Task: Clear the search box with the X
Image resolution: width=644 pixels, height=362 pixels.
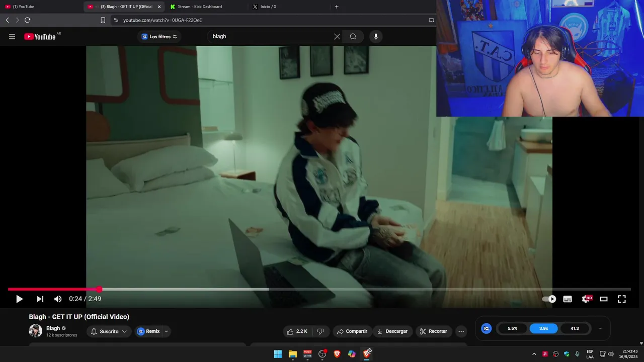Action: pyautogui.click(x=337, y=36)
